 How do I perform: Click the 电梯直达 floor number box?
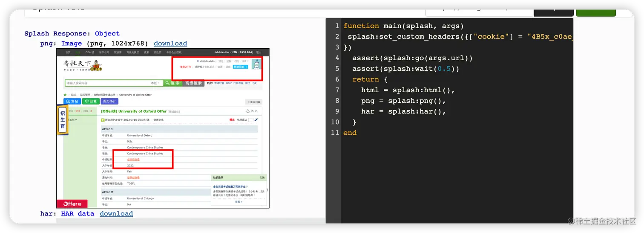[251, 120]
